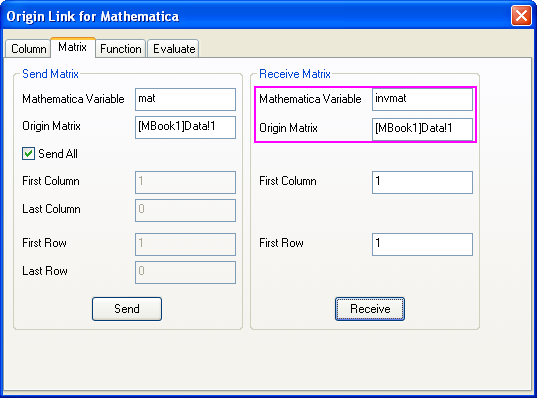The width and height of the screenshot is (537, 398).
Task: Click the disabled Send Matrix First Column field
Action: tap(185, 182)
